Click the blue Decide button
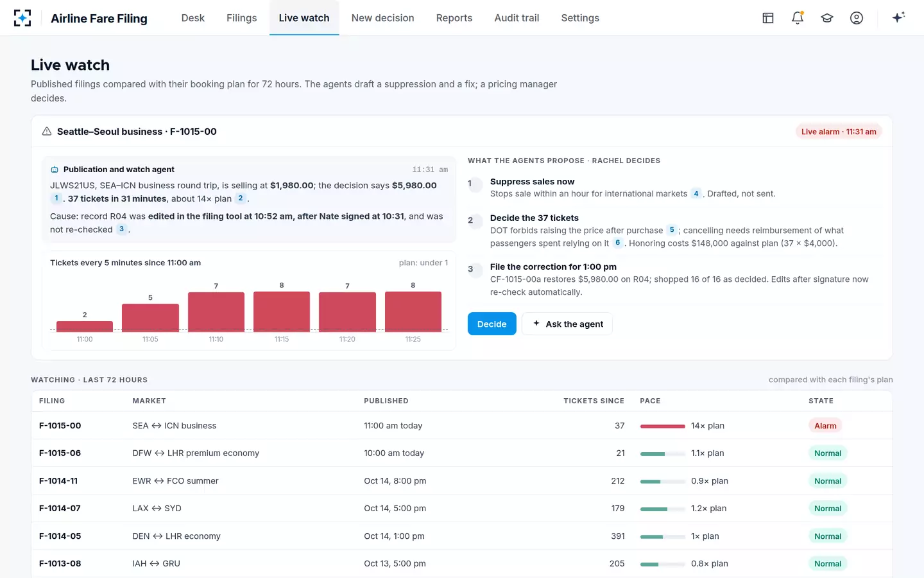This screenshot has width=924, height=578. [492, 324]
